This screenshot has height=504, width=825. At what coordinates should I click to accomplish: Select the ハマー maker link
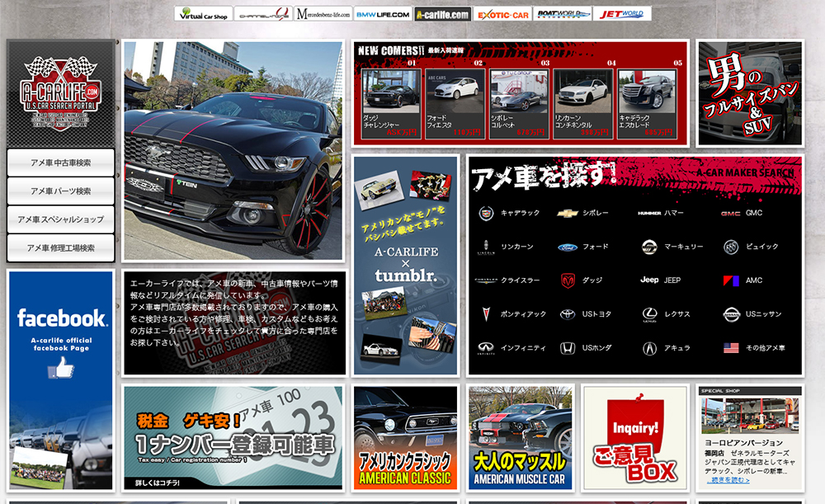[673, 213]
